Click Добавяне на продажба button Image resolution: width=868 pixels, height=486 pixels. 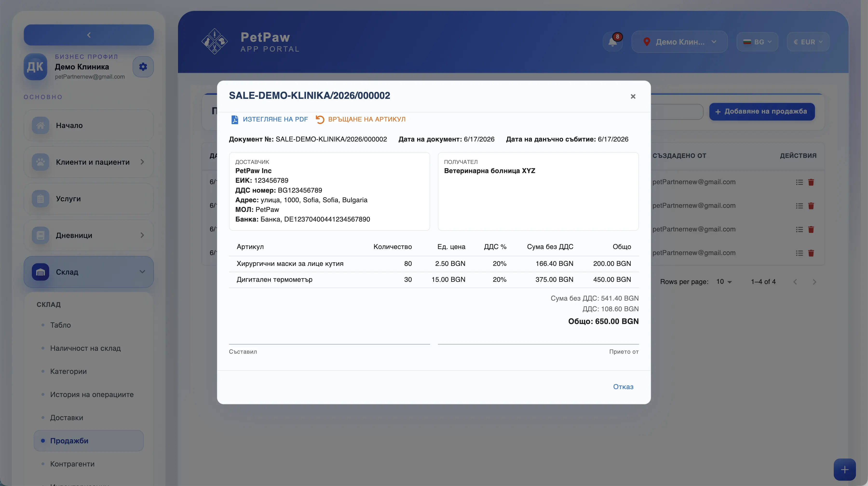[x=762, y=111]
